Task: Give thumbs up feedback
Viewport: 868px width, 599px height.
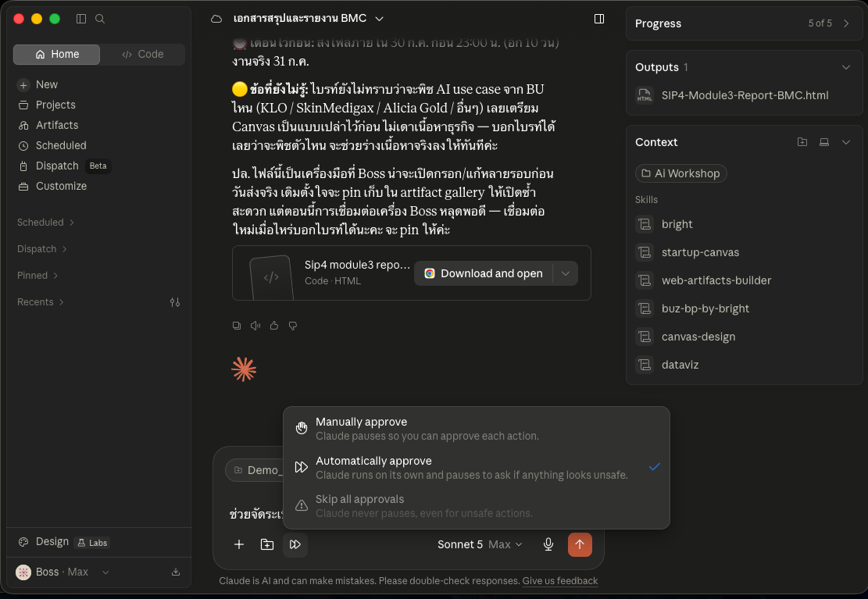Action: [x=274, y=326]
